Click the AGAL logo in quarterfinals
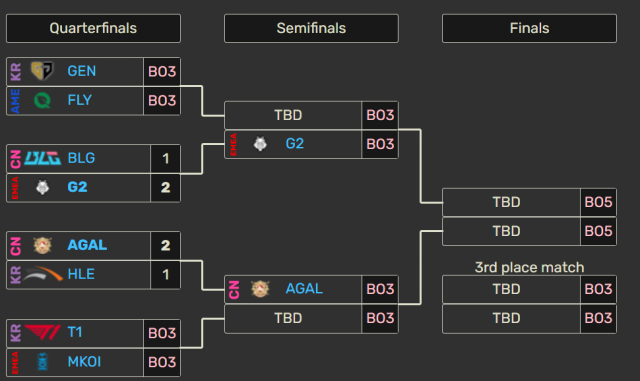The height and width of the screenshot is (381, 640). (x=42, y=245)
